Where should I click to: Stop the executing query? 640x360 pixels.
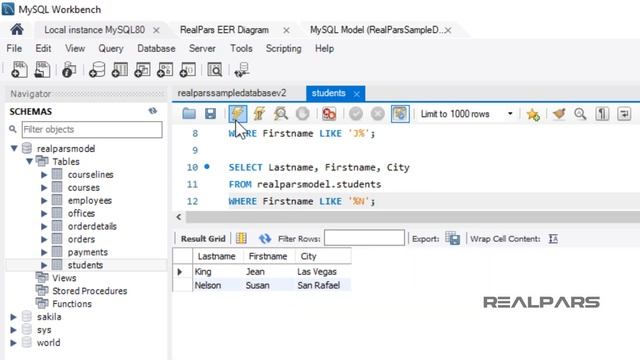pyautogui.click(x=302, y=114)
